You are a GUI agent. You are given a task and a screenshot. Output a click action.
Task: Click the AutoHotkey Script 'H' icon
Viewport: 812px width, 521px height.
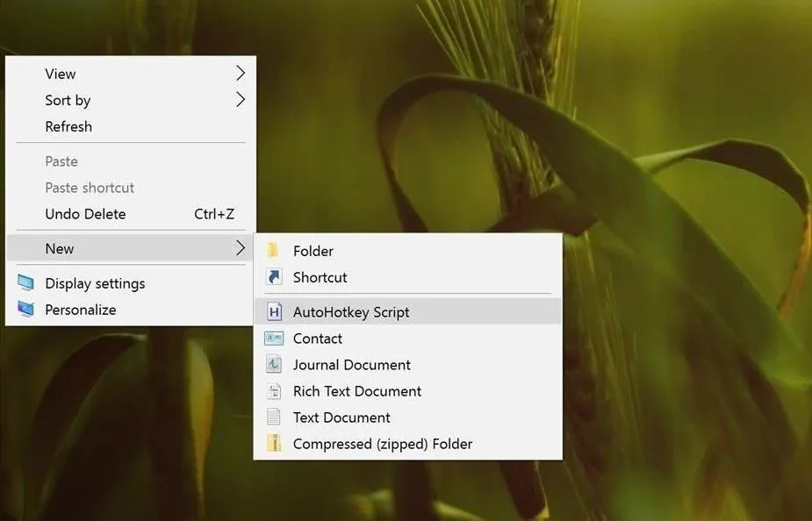tap(274, 312)
